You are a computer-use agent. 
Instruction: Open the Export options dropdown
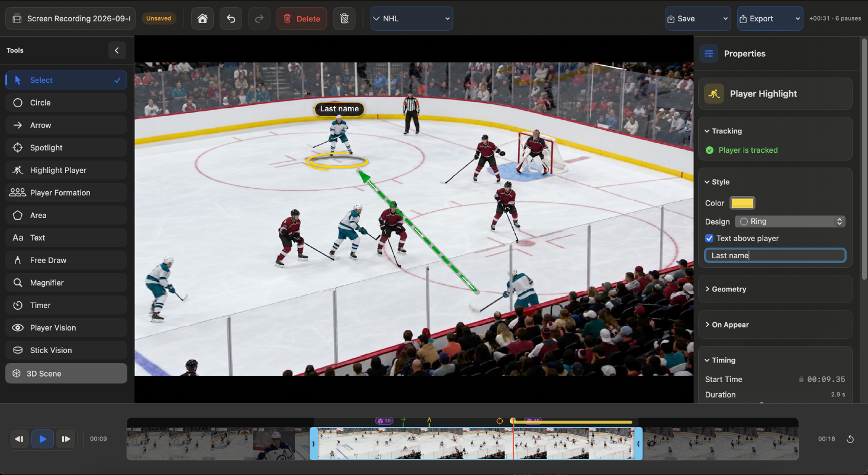pyautogui.click(x=797, y=19)
